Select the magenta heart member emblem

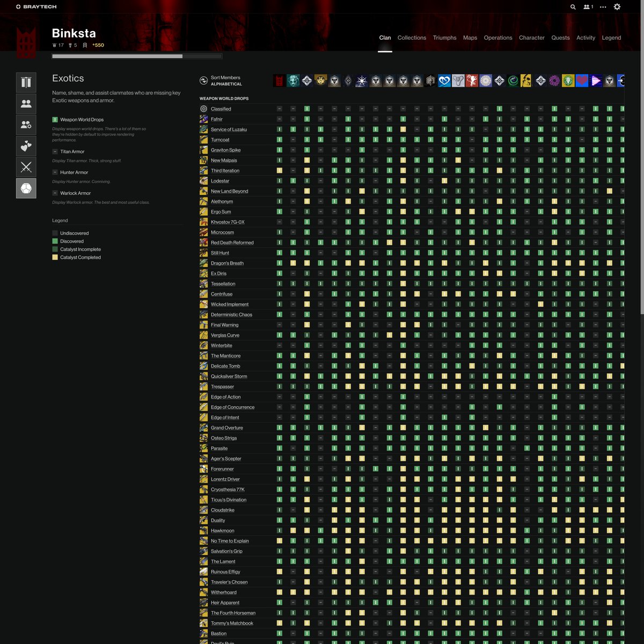point(582,80)
